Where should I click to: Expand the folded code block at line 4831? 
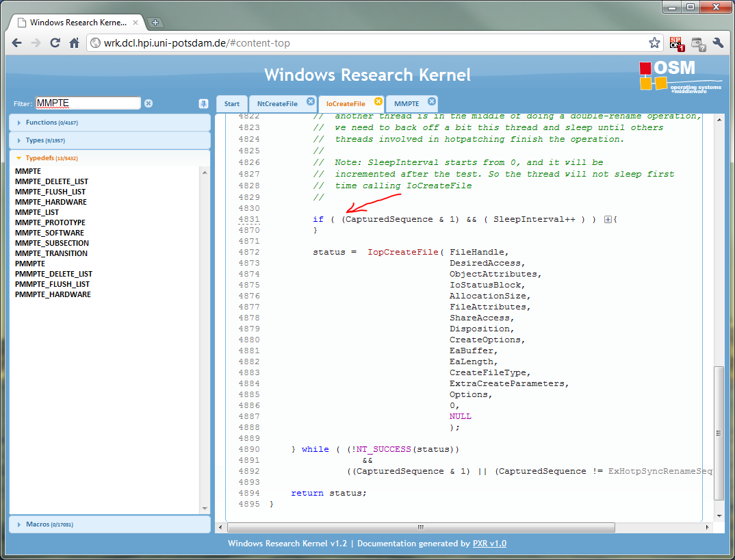[x=608, y=219]
